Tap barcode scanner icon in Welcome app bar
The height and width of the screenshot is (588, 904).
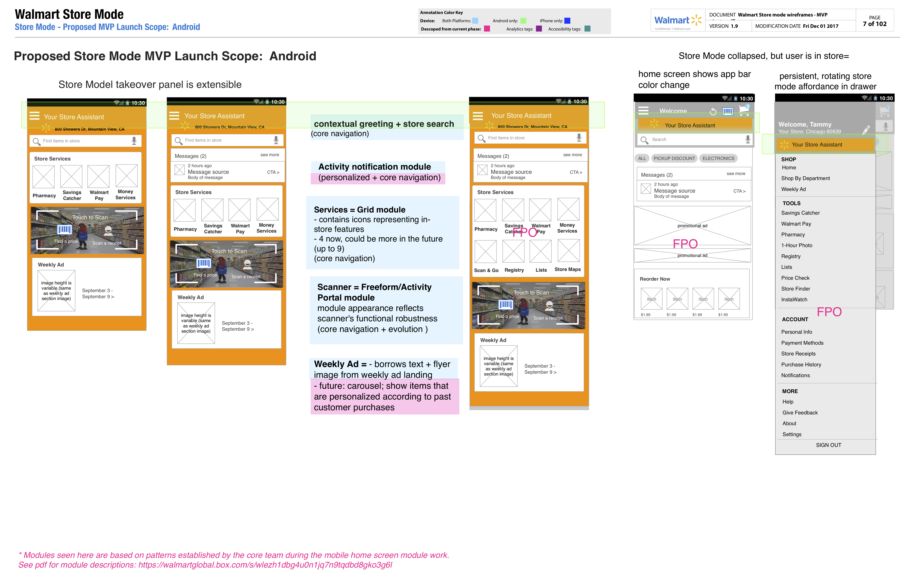click(x=728, y=111)
